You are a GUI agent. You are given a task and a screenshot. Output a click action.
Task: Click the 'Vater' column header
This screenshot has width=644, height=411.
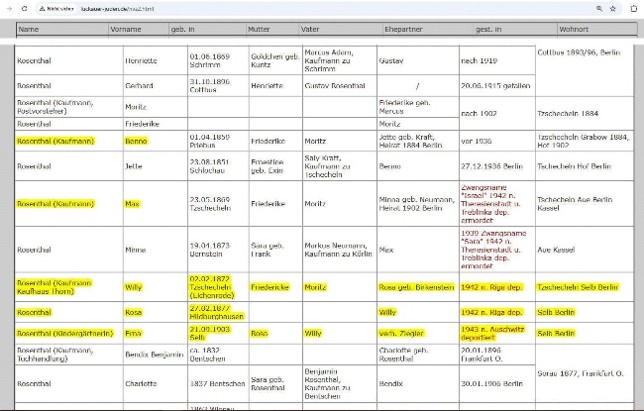(341, 29)
